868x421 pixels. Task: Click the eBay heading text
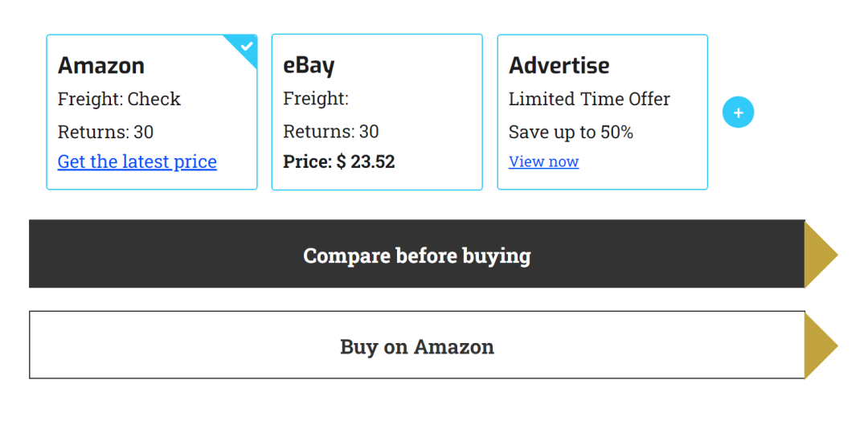click(x=309, y=65)
